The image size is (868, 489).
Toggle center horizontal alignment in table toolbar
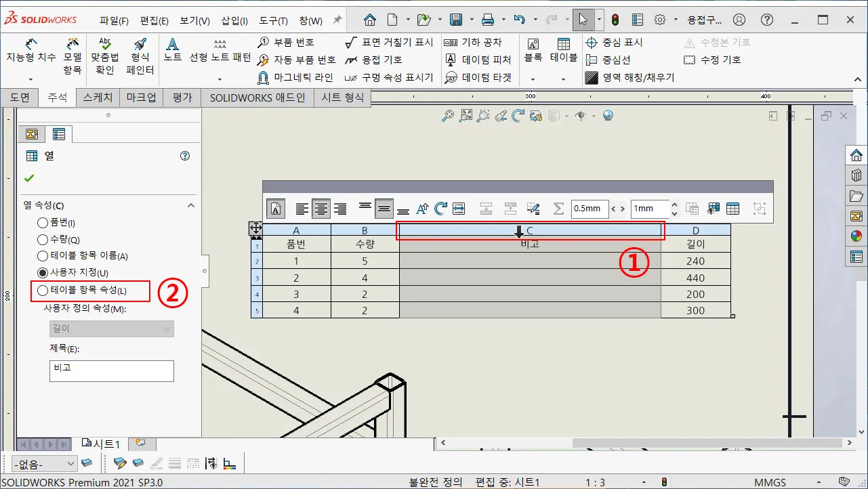point(321,209)
